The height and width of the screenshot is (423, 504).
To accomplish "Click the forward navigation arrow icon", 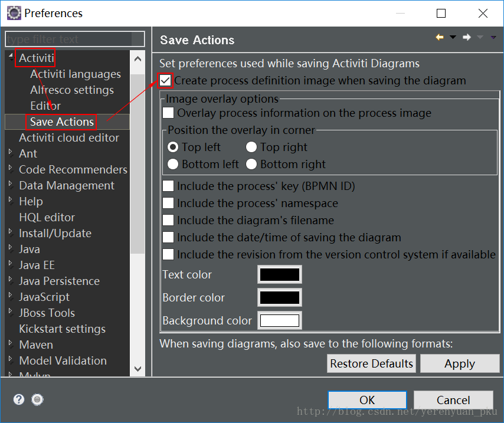I will 467,37.
